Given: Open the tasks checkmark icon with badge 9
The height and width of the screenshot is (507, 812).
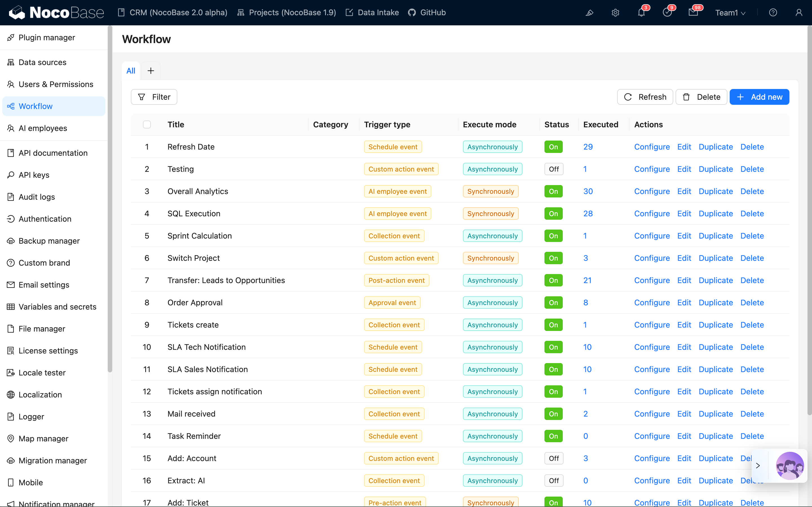Looking at the screenshot, I should click(x=667, y=13).
